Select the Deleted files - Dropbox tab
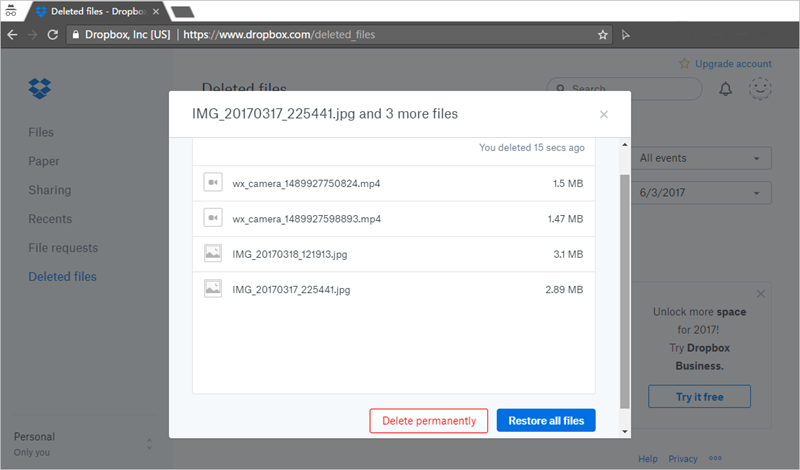The width and height of the screenshot is (800, 470). [x=97, y=11]
